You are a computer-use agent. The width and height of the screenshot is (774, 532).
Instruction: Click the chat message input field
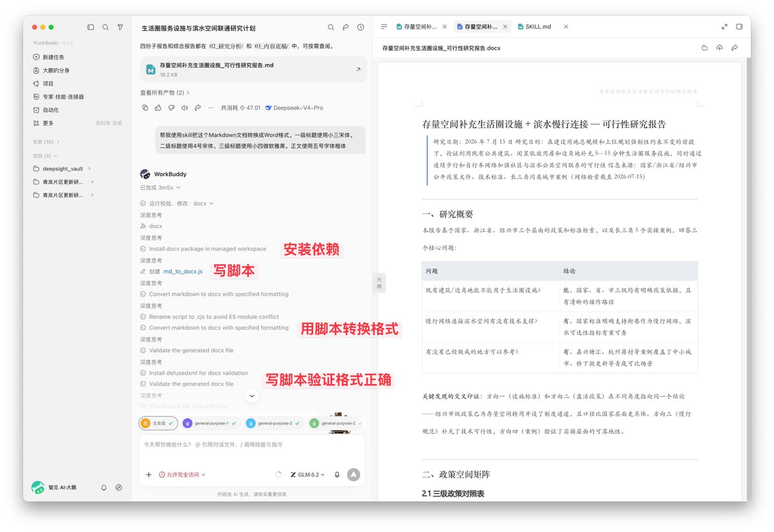point(252,445)
